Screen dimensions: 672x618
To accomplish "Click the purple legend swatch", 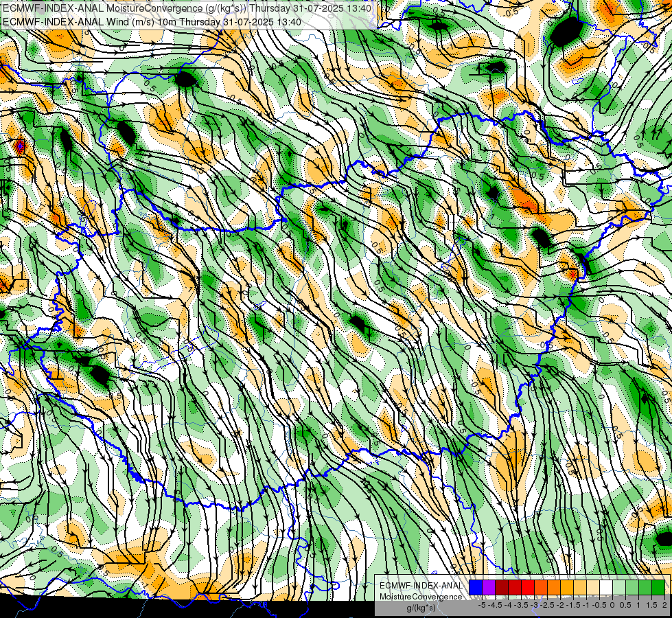I will click(489, 587).
